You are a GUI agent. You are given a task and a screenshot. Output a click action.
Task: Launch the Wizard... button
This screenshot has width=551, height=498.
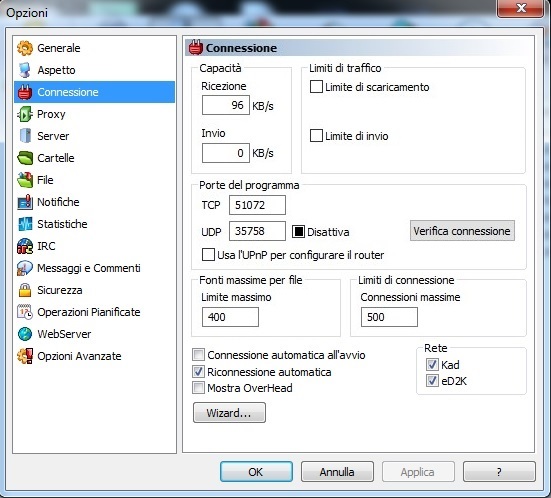(229, 413)
